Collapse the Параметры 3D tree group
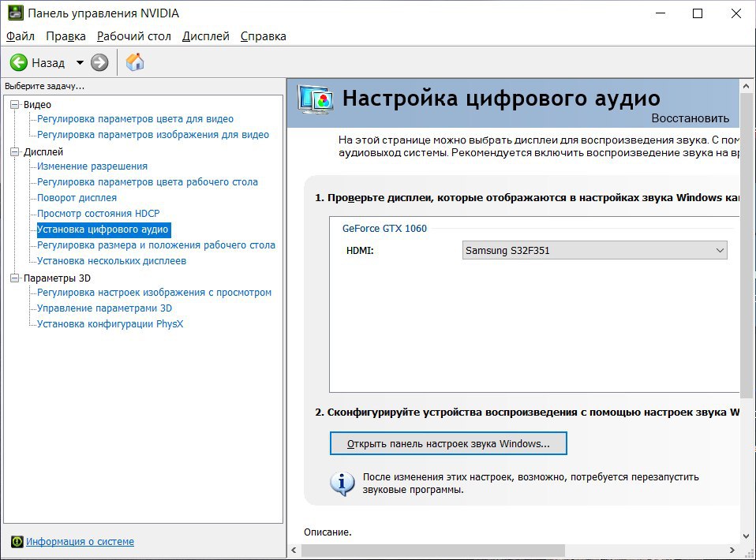Viewport: 756px width, 560px height. pos(15,278)
